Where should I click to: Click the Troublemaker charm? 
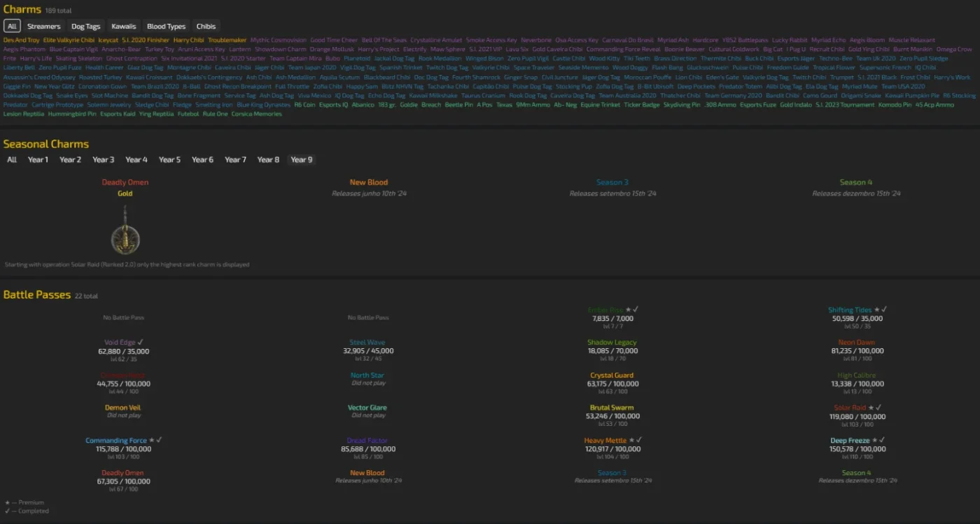[227, 40]
